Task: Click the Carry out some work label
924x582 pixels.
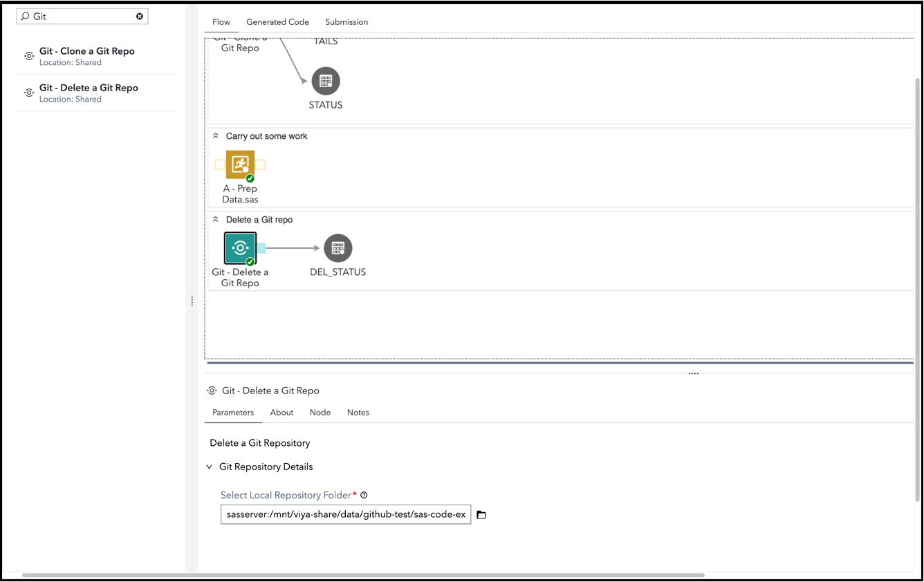Action: [x=266, y=136]
